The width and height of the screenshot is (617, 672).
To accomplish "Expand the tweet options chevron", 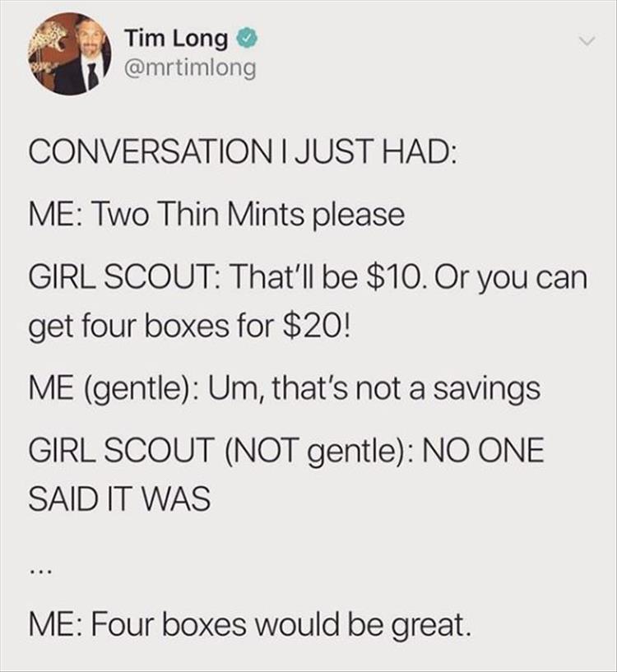I will point(587,42).
